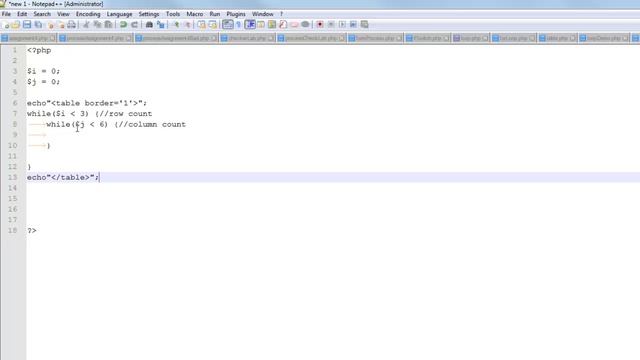The height and width of the screenshot is (360, 640).
Task: Close the first assignment4.php tab
Action: click(53, 38)
